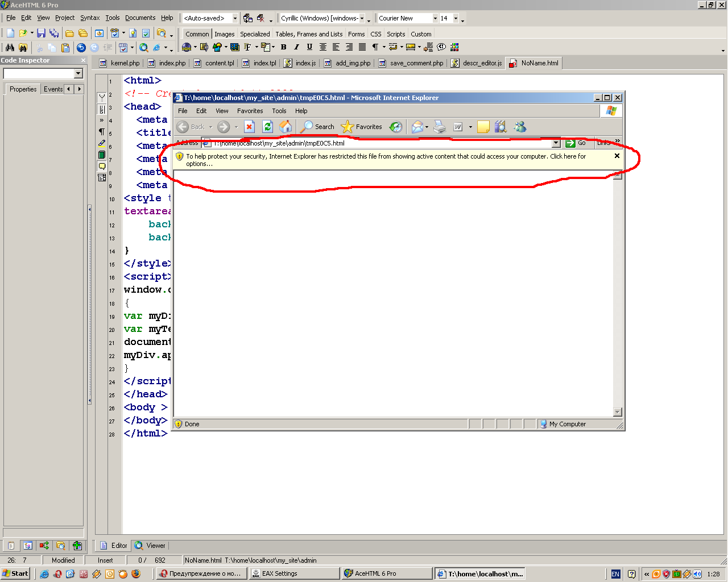This screenshot has width=728, height=582.
Task: Click the New document icon in AceHTML
Action: tap(10, 34)
